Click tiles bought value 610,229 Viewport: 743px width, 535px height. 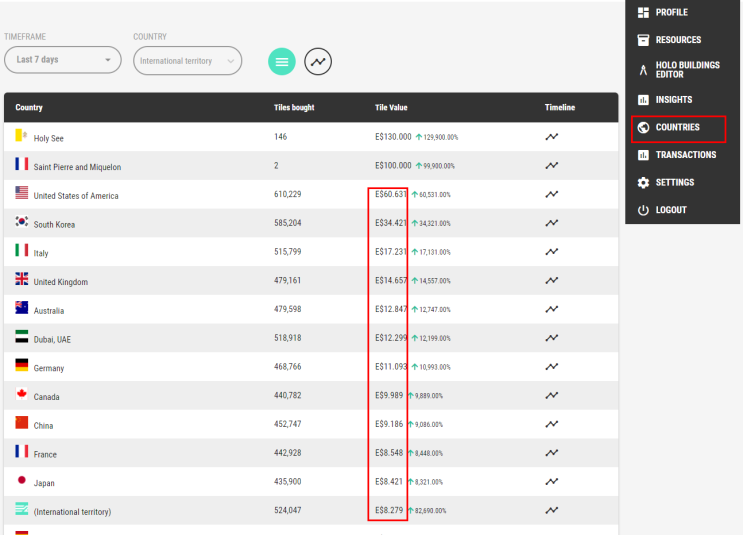288,194
